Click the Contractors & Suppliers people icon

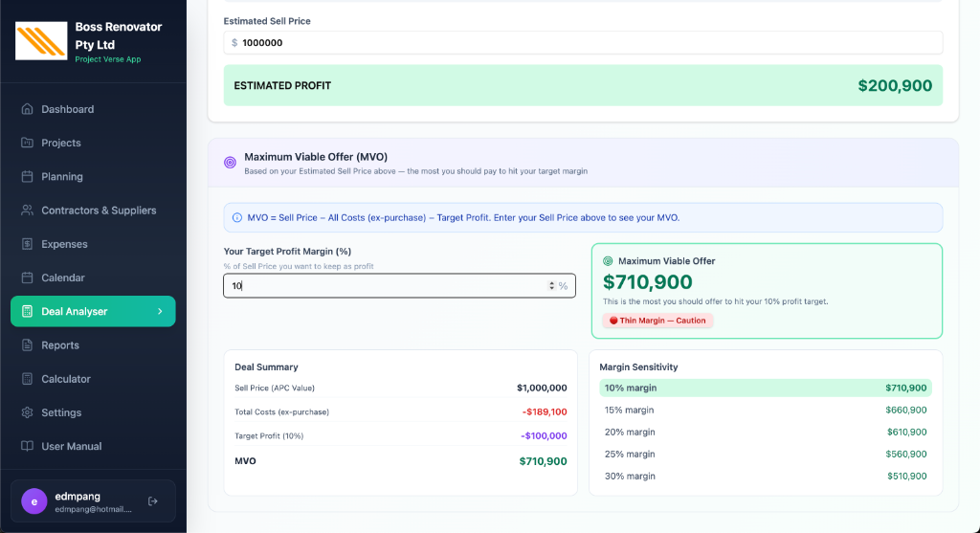27,210
